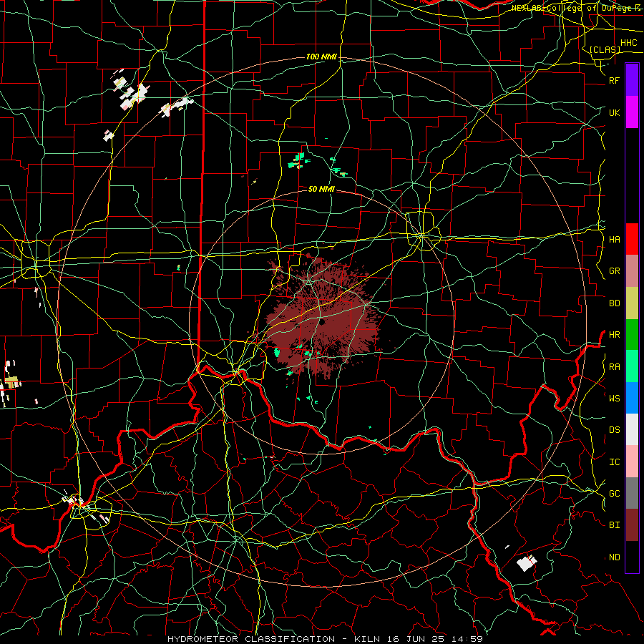644x644 pixels.
Task: Click the "100 NMI" range ring label
Action: 321,57
